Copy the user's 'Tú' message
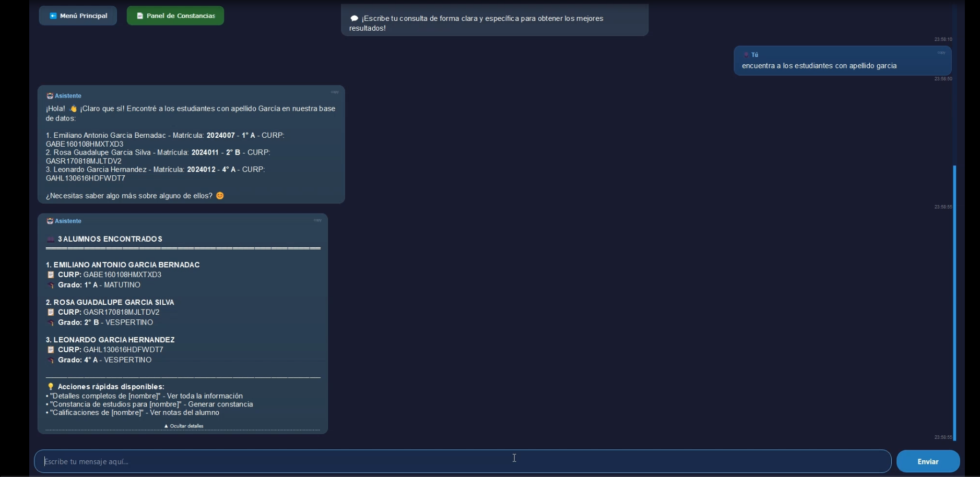The height and width of the screenshot is (477, 980). click(941, 53)
